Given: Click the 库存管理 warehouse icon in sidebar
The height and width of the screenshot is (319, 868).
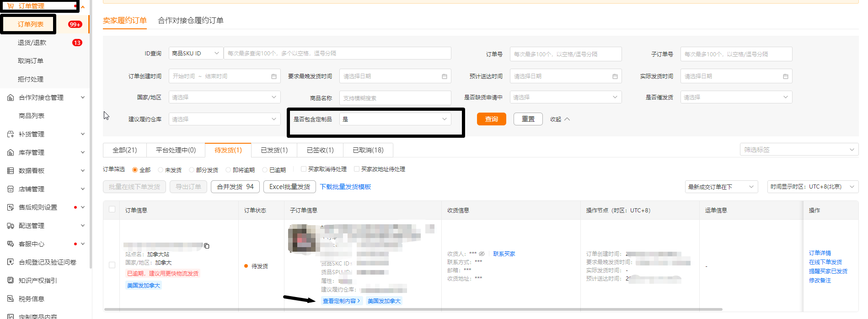Looking at the screenshot, I should (x=11, y=152).
